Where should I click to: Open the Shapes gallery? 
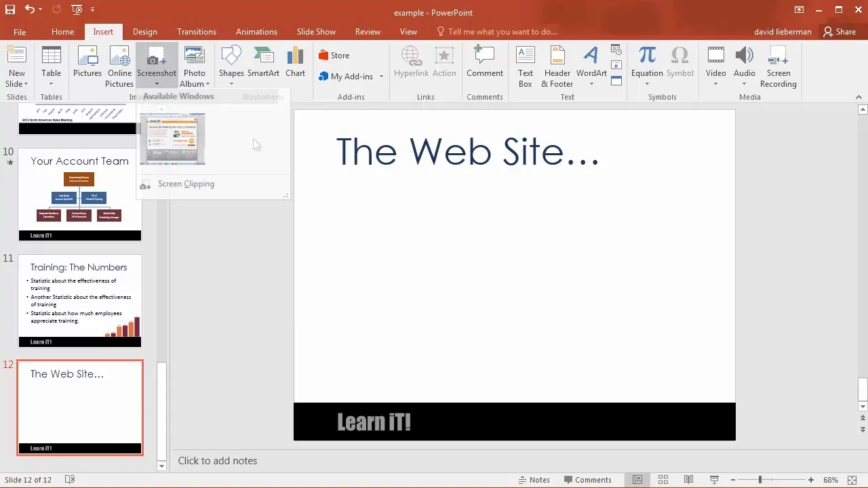231,66
